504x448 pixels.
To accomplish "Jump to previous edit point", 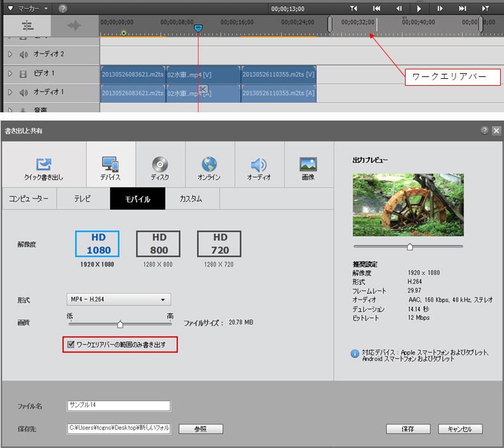I will [354, 8].
